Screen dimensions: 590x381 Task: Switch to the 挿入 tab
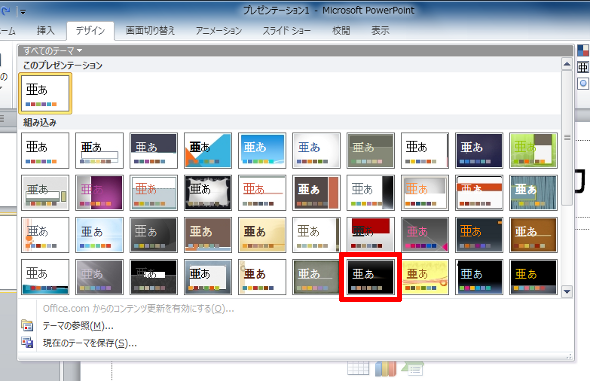tap(46, 30)
